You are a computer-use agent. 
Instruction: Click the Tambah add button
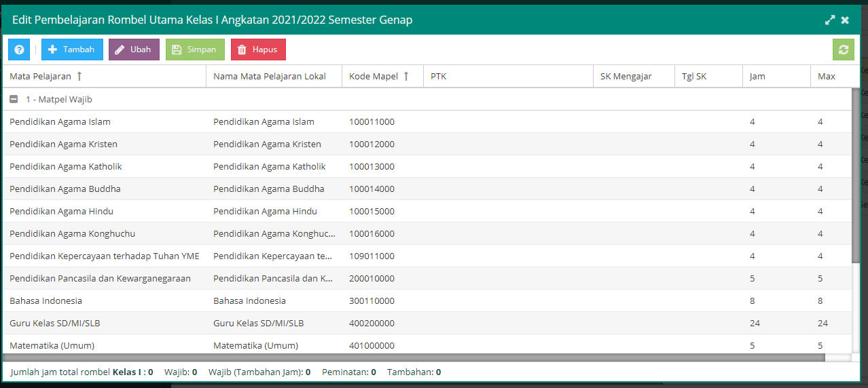coord(72,50)
